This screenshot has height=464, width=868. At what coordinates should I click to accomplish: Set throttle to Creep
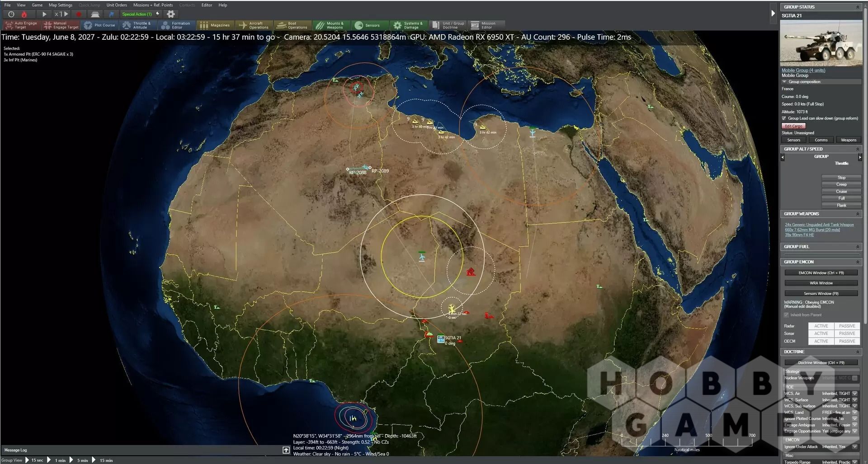[841, 184]
